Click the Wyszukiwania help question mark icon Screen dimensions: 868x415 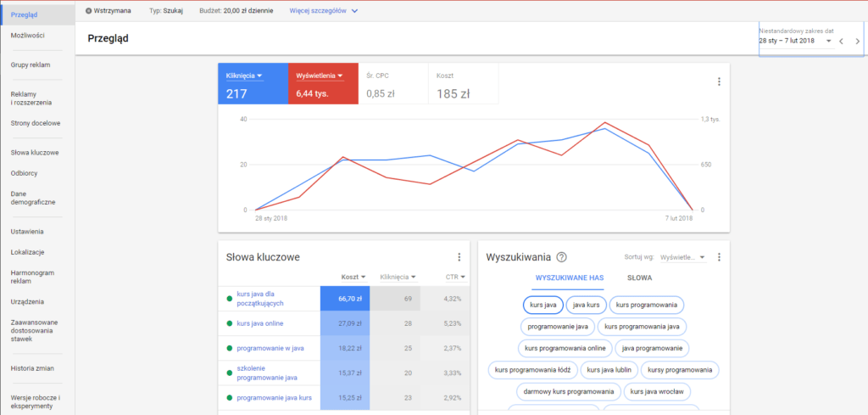pos(562,257)
